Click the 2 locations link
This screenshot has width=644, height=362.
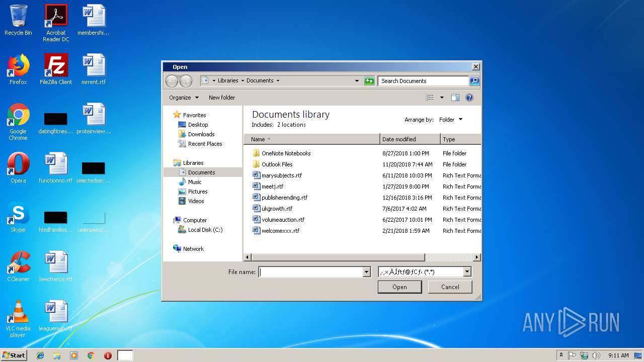click(291, 125)
